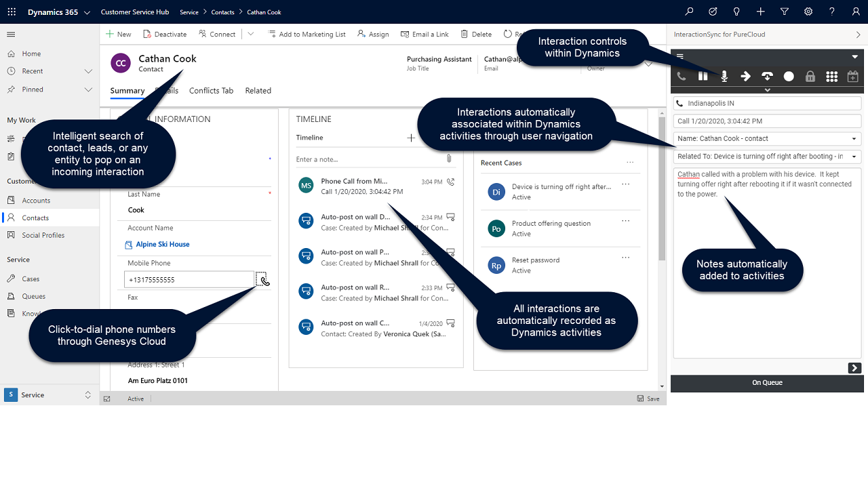Click the Mobile Phone number field
The height and width of the screenshot is (488, 868).
189,279
